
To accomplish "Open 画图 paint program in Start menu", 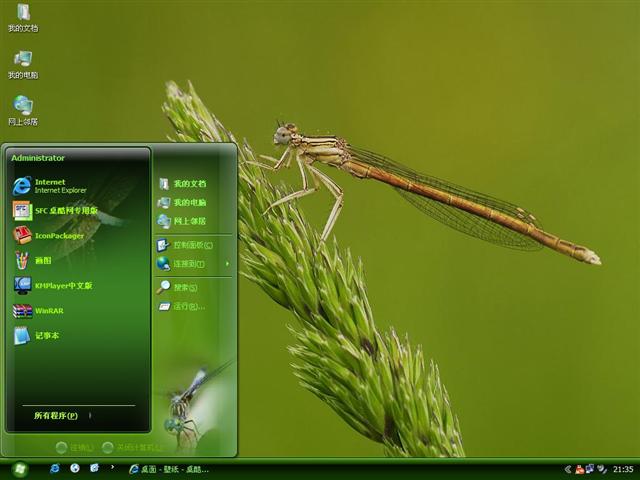I will [x=32, y=260].
